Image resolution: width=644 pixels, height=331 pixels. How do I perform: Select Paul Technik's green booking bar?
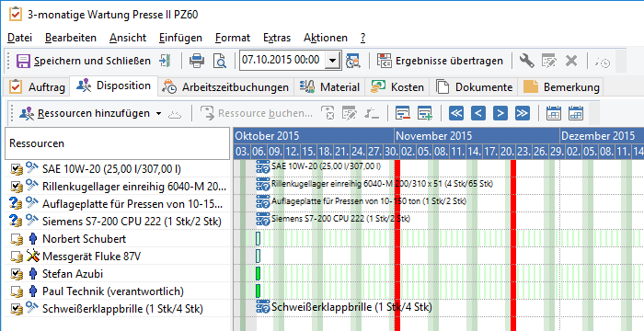point(258,291)
